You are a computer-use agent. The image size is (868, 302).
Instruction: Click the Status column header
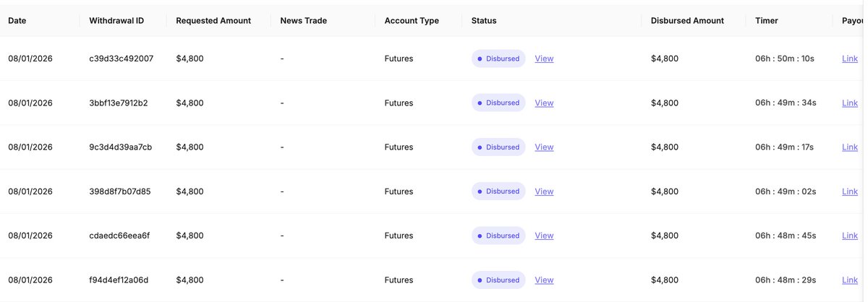click(x=484, y=21)
